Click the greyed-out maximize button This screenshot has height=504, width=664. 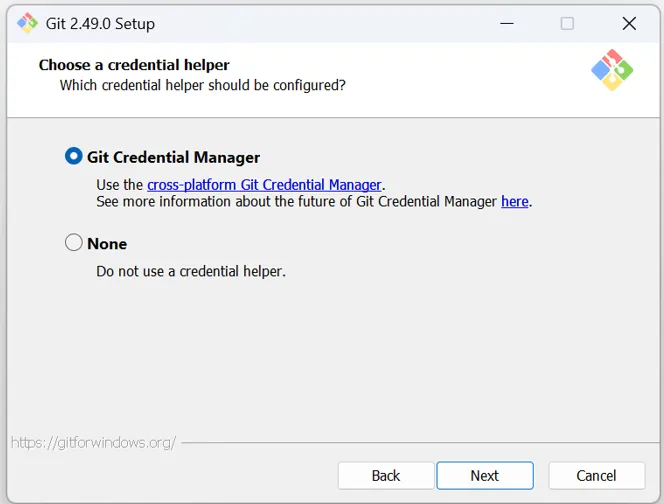(567, 23)
